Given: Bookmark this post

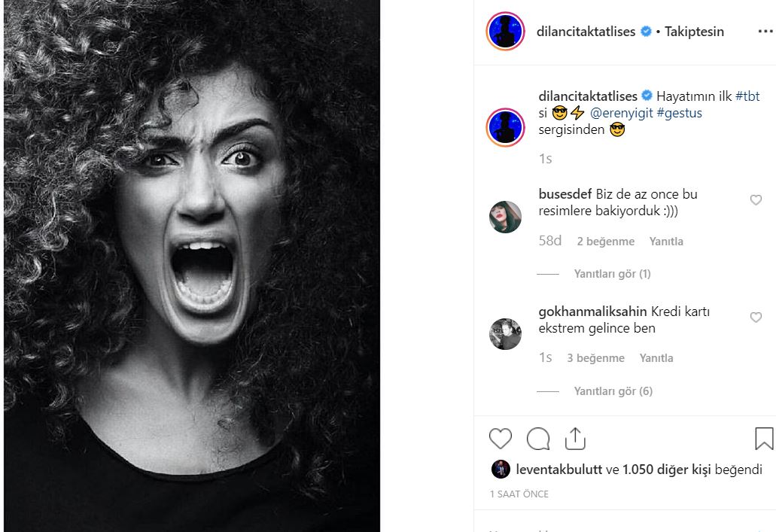Looking at the screenshot, I should point(763,439).
